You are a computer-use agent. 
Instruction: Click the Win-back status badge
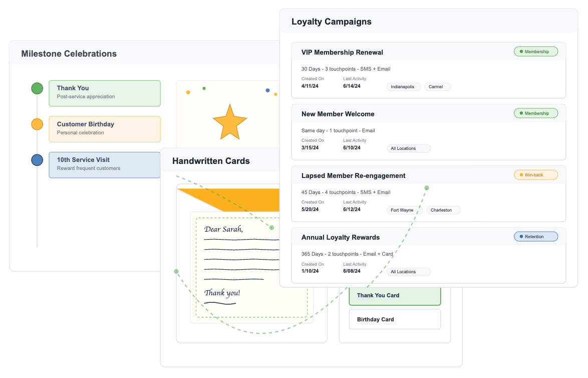coord(535,175)
